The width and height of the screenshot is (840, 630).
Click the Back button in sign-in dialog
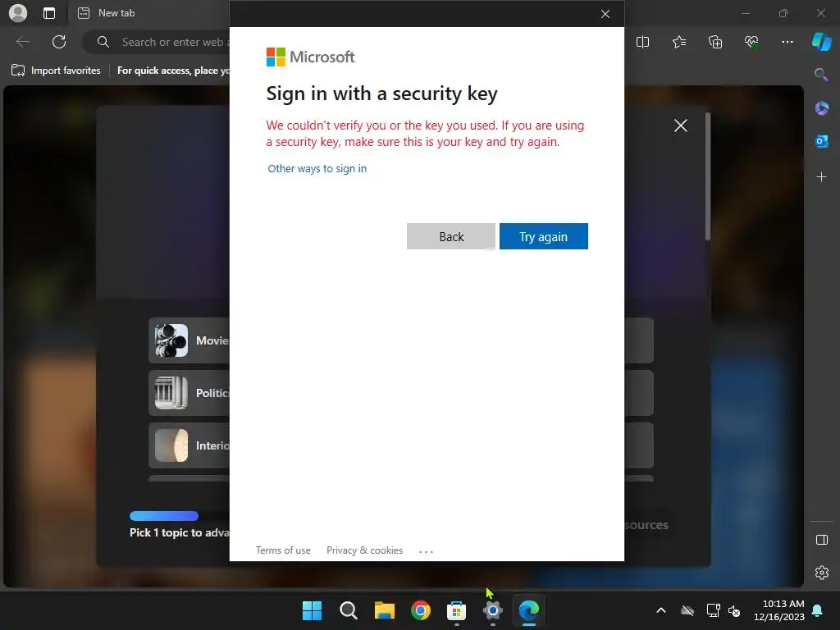[x=450, y=236]
